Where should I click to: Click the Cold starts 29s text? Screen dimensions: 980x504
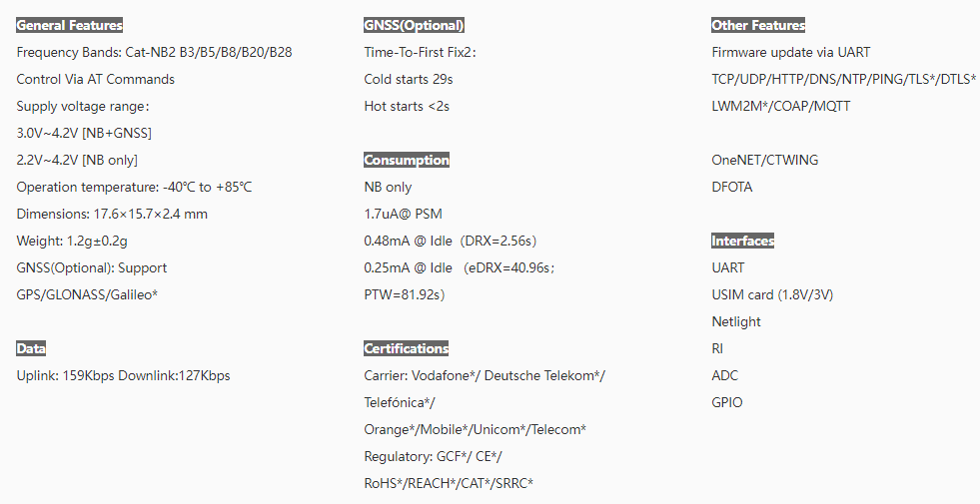(x=409, y=79)
